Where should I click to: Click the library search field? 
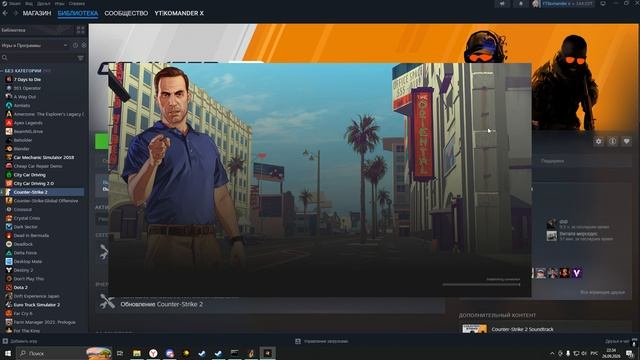point(39,58)
